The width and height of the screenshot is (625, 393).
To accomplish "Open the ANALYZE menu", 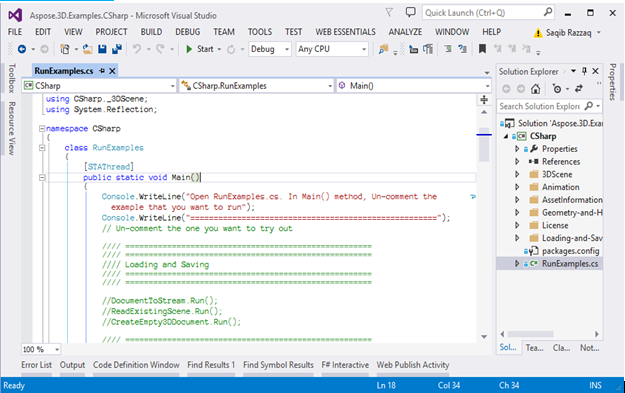I will (405, 32).
